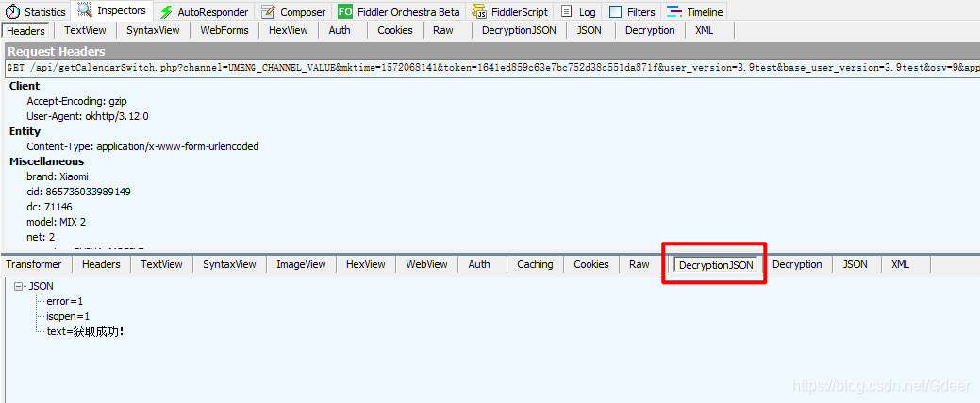This screenshot has height=403, width=980.
Task: Select request Headers inspector tab
Action: (x=26, y=30)
